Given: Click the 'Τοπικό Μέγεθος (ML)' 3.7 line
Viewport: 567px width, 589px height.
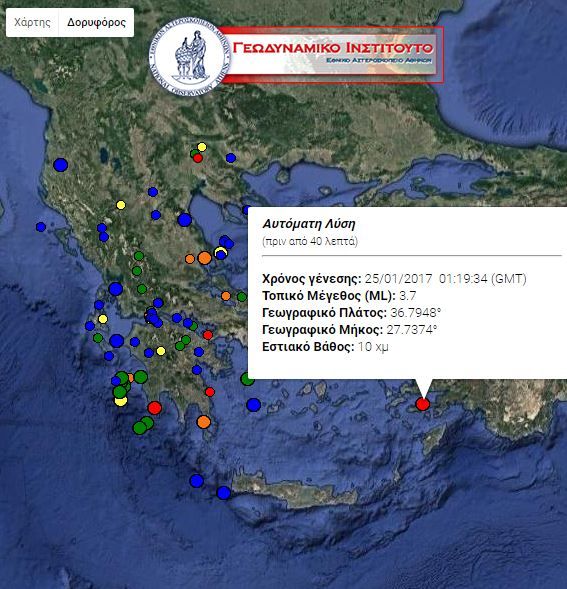Looking at the screenshot, I should (339, 296).
